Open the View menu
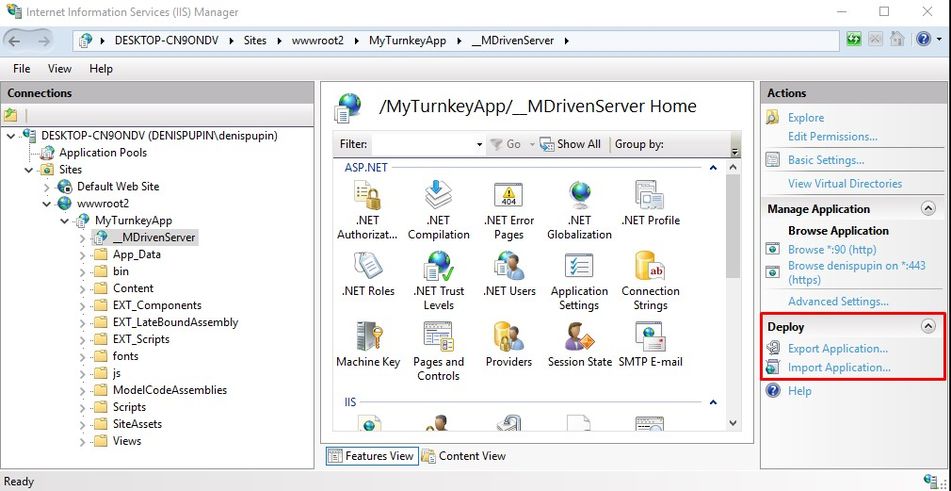The width and height of the screenshot is (951, 491). point(59,68)
